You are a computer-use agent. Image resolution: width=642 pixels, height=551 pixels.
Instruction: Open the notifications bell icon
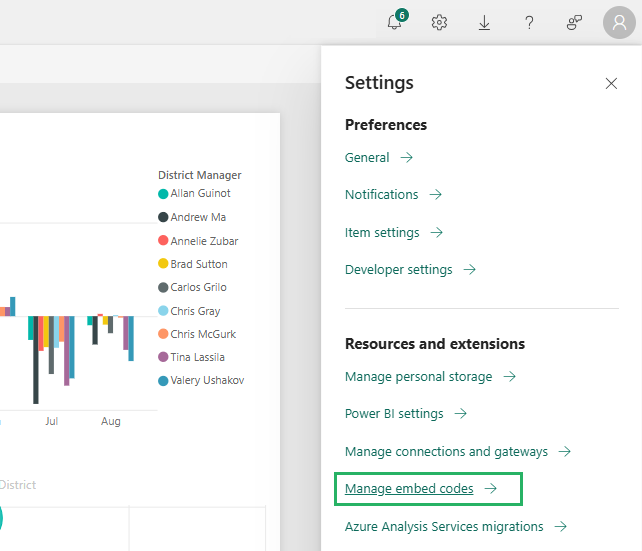click(395, 23)
